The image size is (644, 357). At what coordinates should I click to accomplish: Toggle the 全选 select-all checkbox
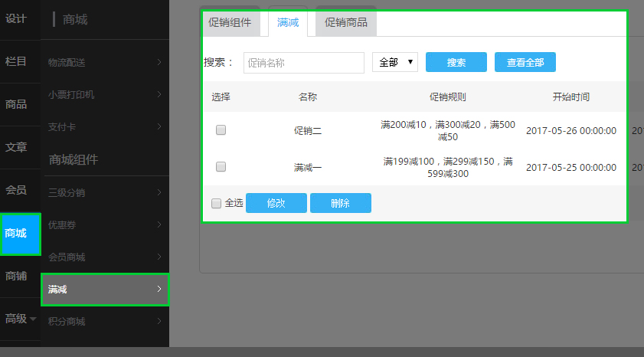[216, 203]
